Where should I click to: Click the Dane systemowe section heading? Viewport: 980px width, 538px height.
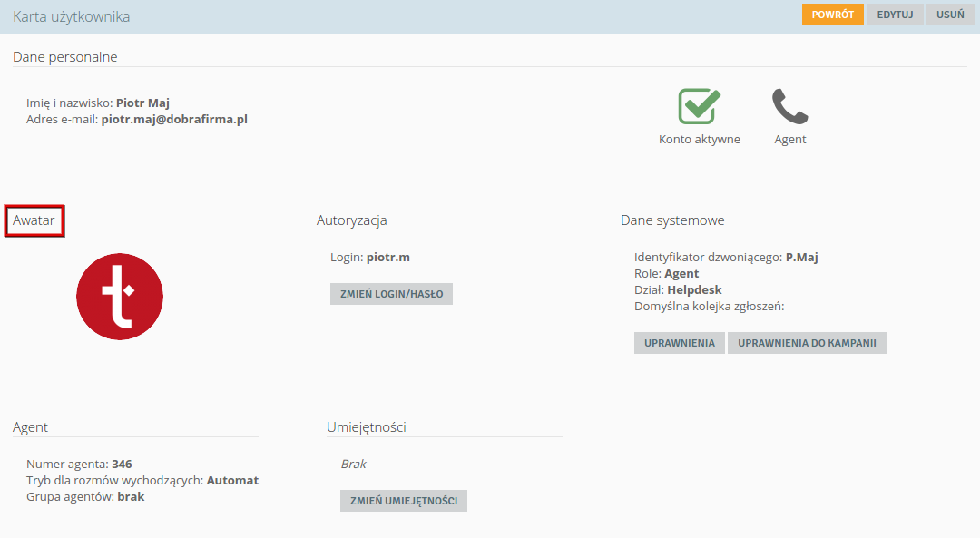(x=672, y=220)
